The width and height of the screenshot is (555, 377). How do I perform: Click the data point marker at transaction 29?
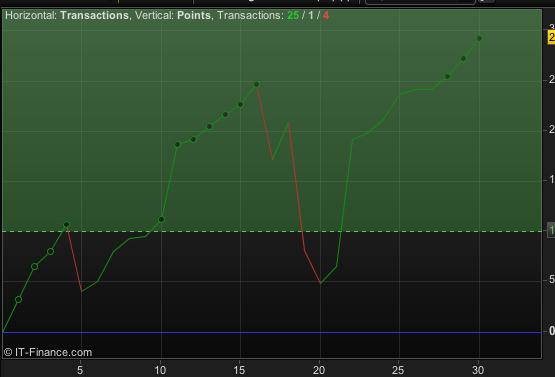(x=463, y=58)
